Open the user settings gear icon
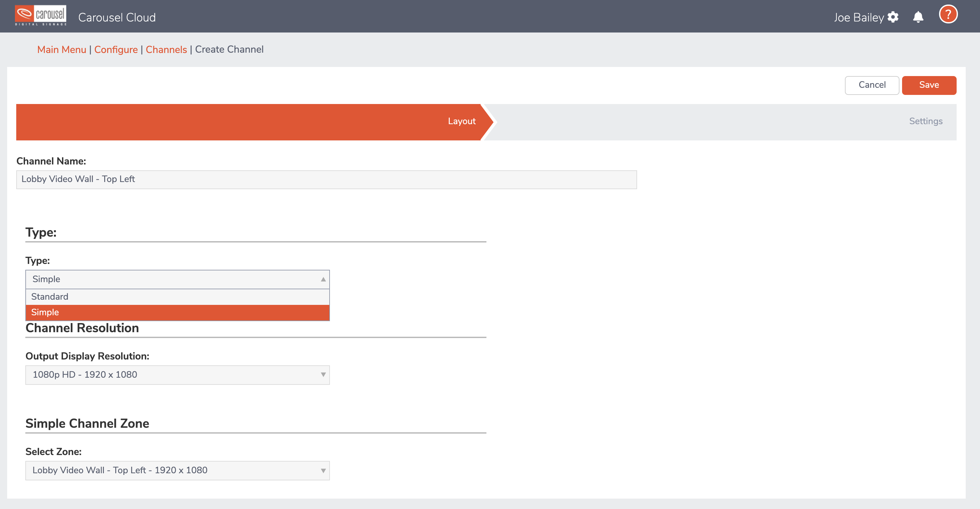Image resolution: width=980 pixels, height=509 pixels. [x=893, y=17]
